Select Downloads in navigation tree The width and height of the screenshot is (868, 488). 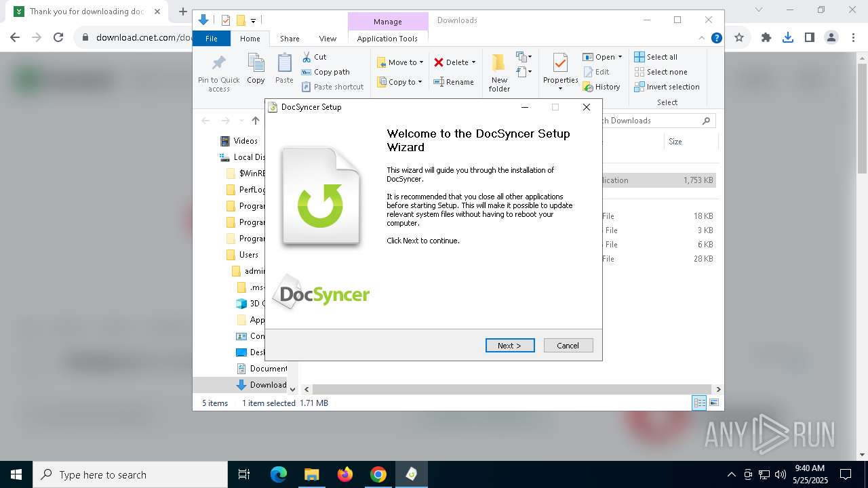pyautogui.click(x=262, y=385)
